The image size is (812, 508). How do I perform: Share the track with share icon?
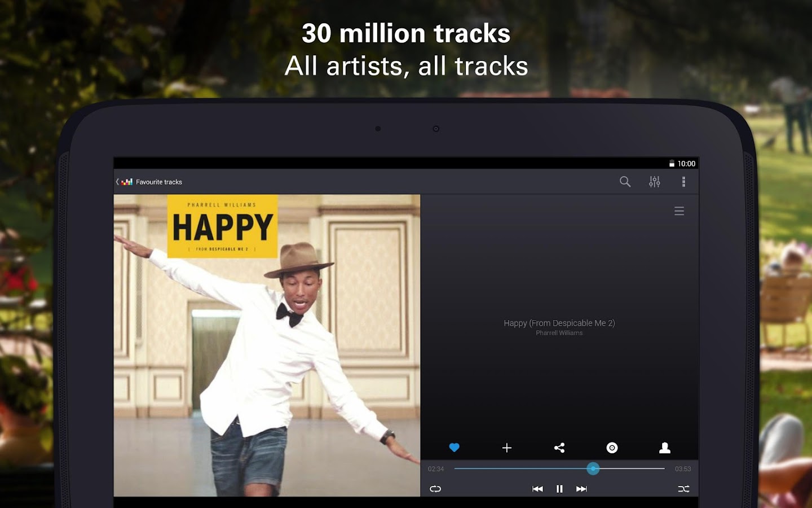click(x=559, y=448)
